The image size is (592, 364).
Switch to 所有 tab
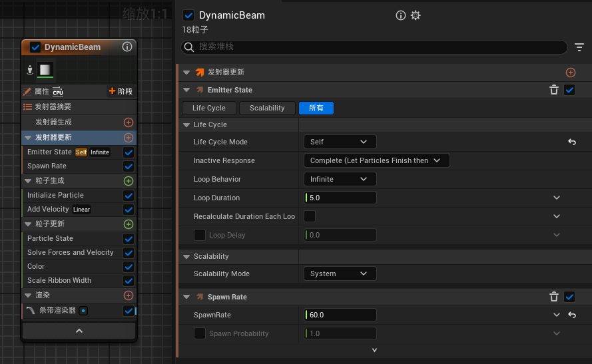[x=316, y=108]
